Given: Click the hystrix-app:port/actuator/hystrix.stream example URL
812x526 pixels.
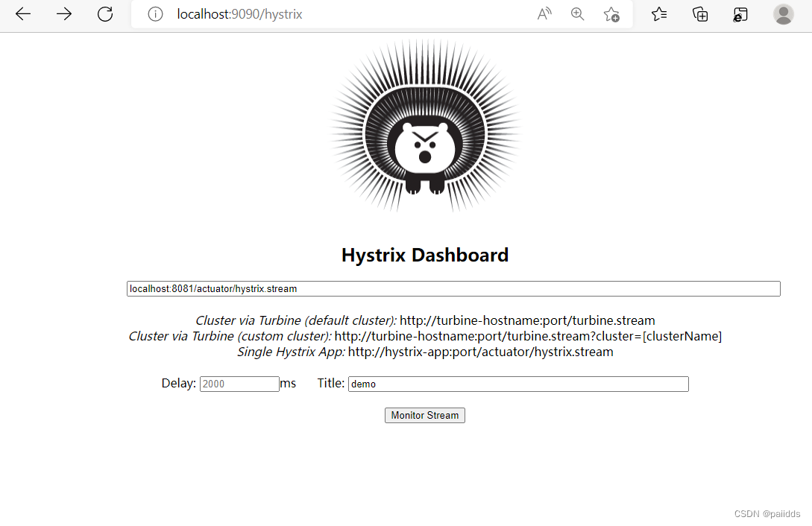Looking at the screenshot, I should pos(481,352).
